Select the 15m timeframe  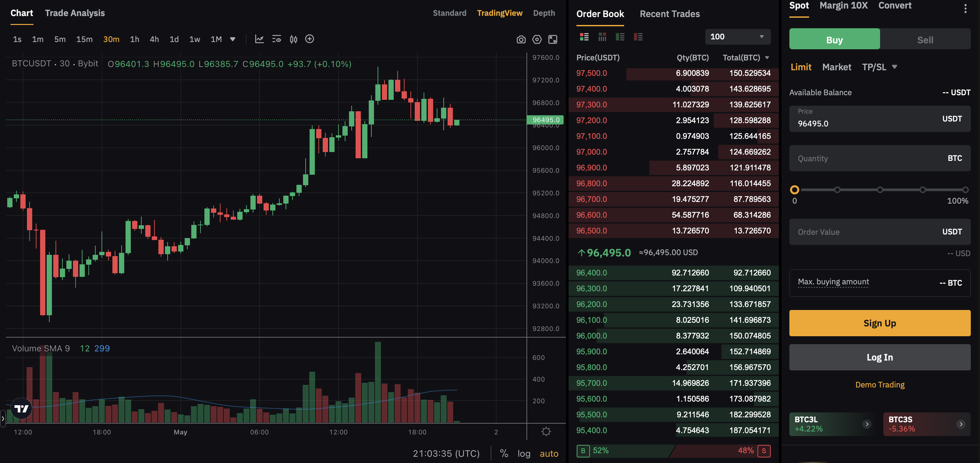coord(84,39)
